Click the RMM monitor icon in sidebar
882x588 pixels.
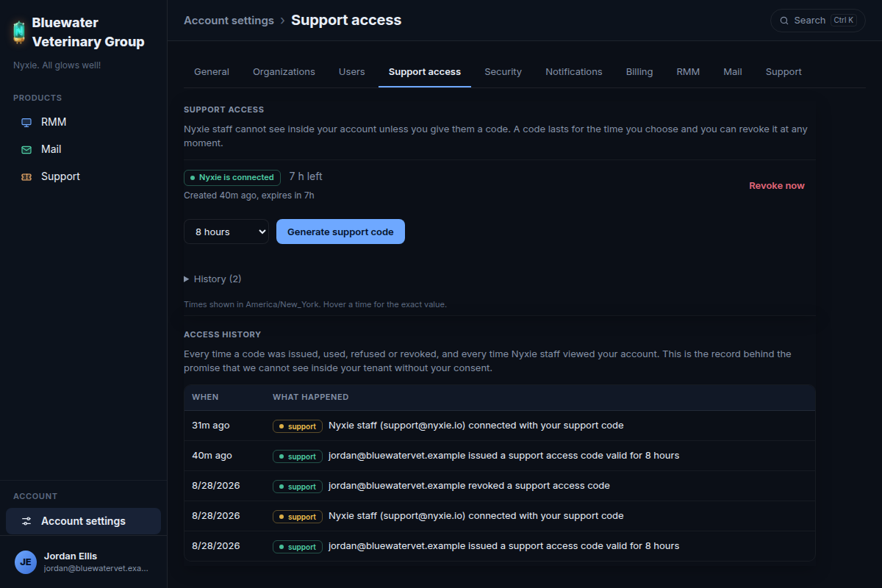click(x=26, y=123)
